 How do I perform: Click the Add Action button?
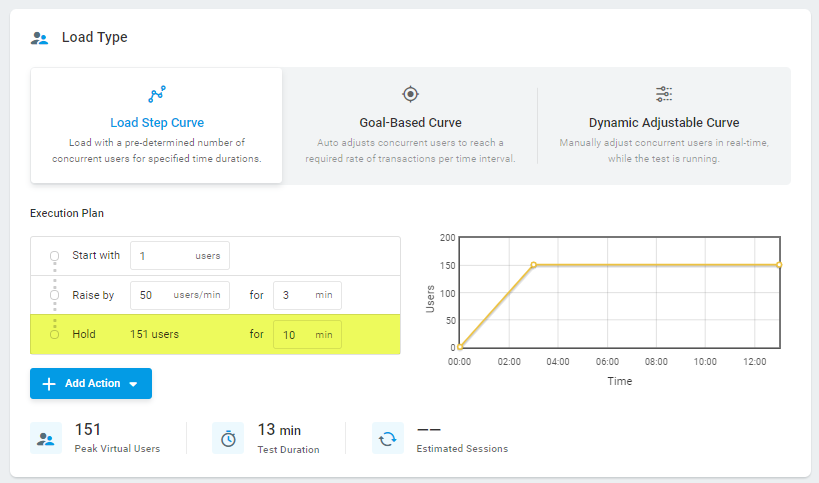[x=91, y=383]
